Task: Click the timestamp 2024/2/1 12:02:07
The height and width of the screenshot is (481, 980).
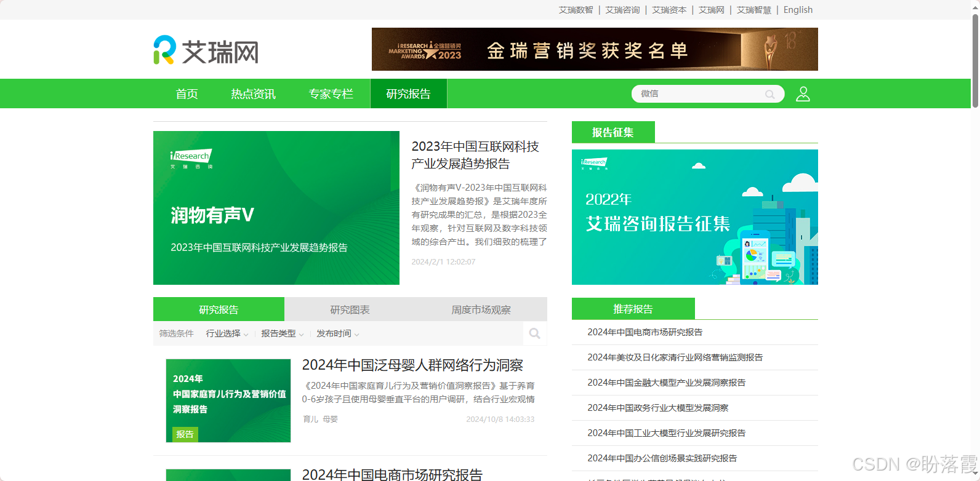Action: (443, 262)
